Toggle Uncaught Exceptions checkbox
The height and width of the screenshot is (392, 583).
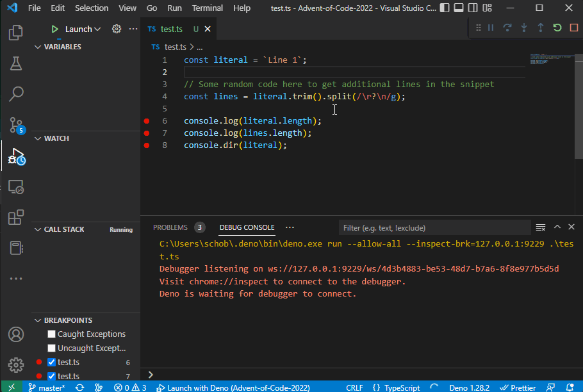click(x=52, y=348)
